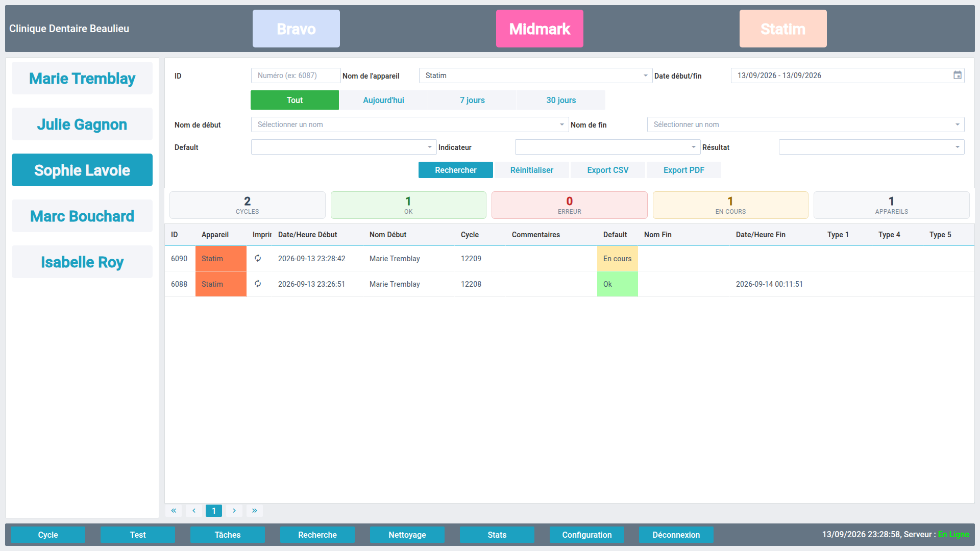Go to next page arrow

pyautogui.click(x=234, y=511)
